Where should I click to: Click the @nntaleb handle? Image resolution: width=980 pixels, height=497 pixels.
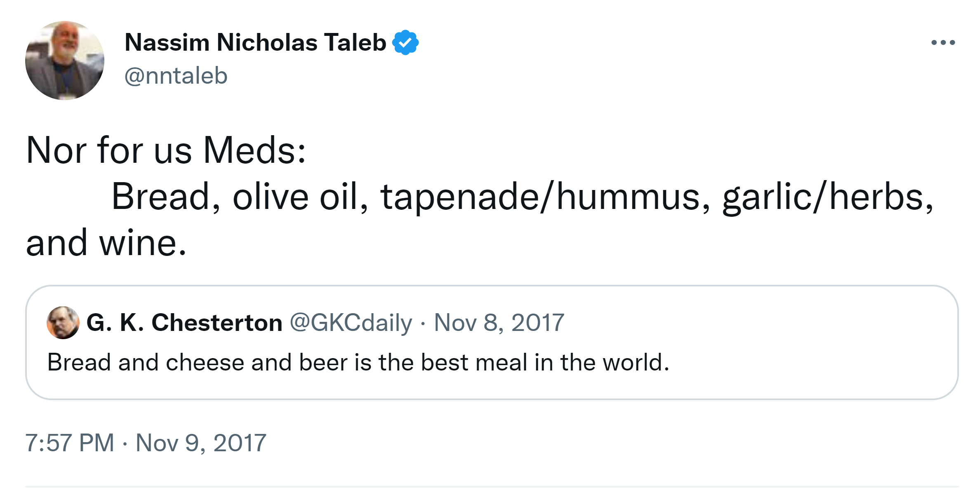pyautogui.click(x=176, y=76)
